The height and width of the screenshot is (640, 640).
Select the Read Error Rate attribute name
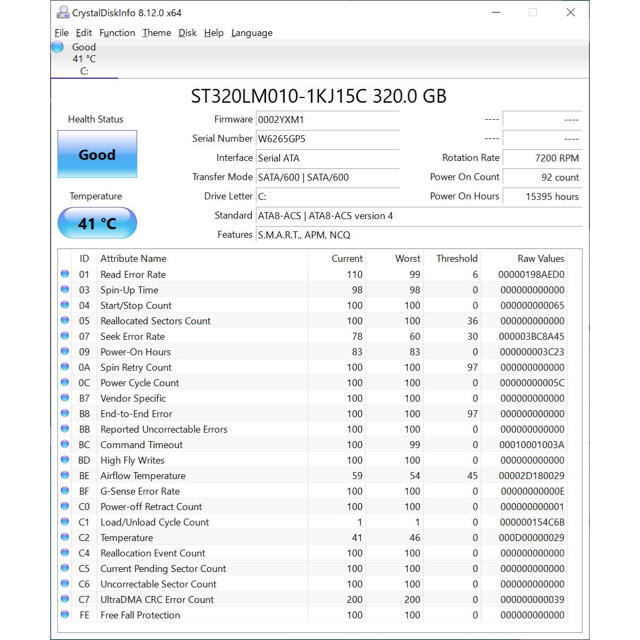[x=133, y=274]
